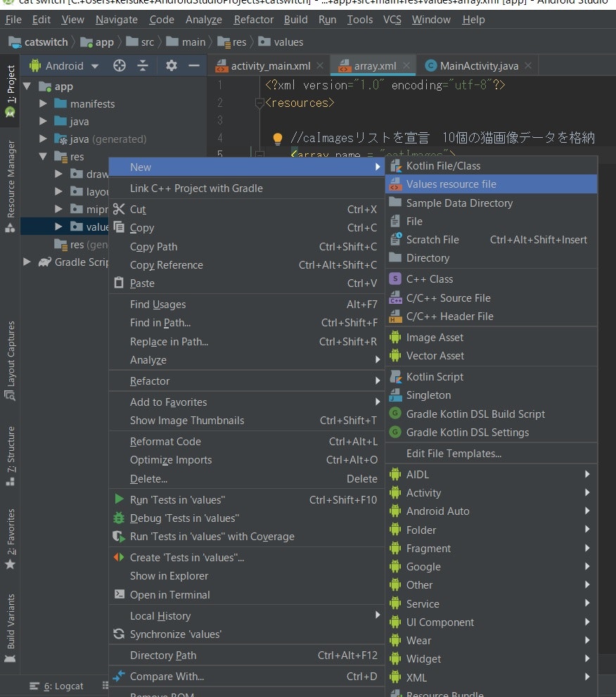Open the Structure tool window
616x697 pixels.
pos(11,456)
